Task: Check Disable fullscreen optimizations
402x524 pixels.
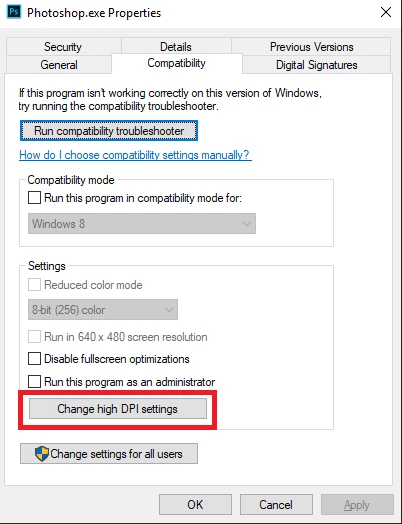Action: [34, 359]
